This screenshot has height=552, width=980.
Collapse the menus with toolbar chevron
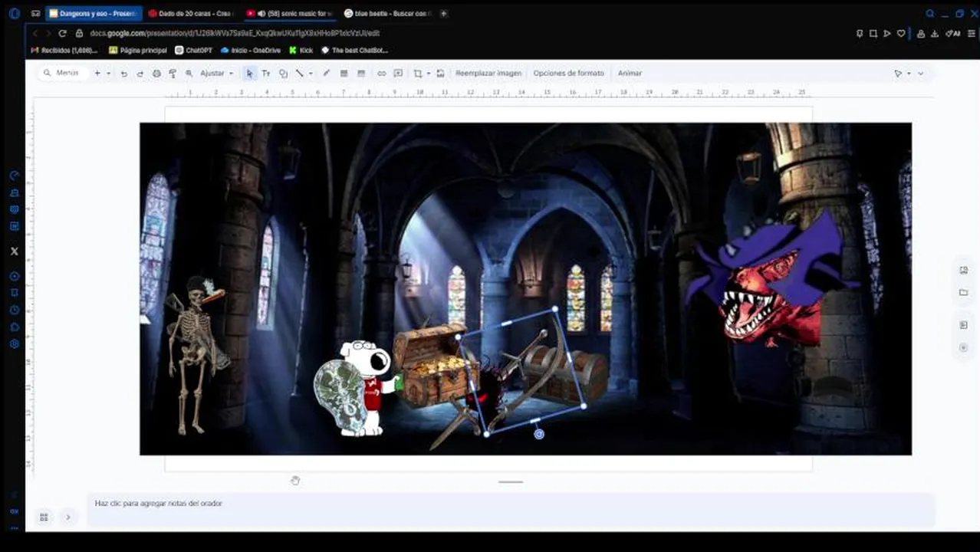[921, 74]
